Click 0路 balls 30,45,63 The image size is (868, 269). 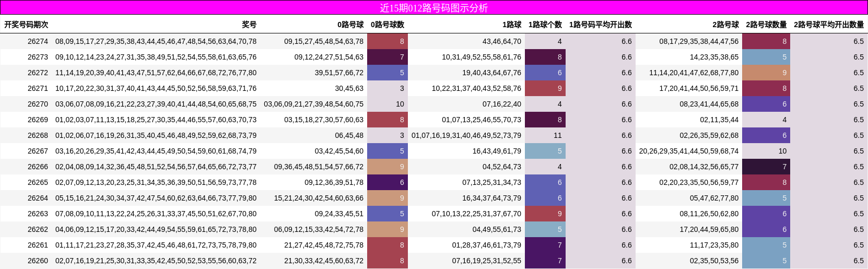(x=349, y=88)
